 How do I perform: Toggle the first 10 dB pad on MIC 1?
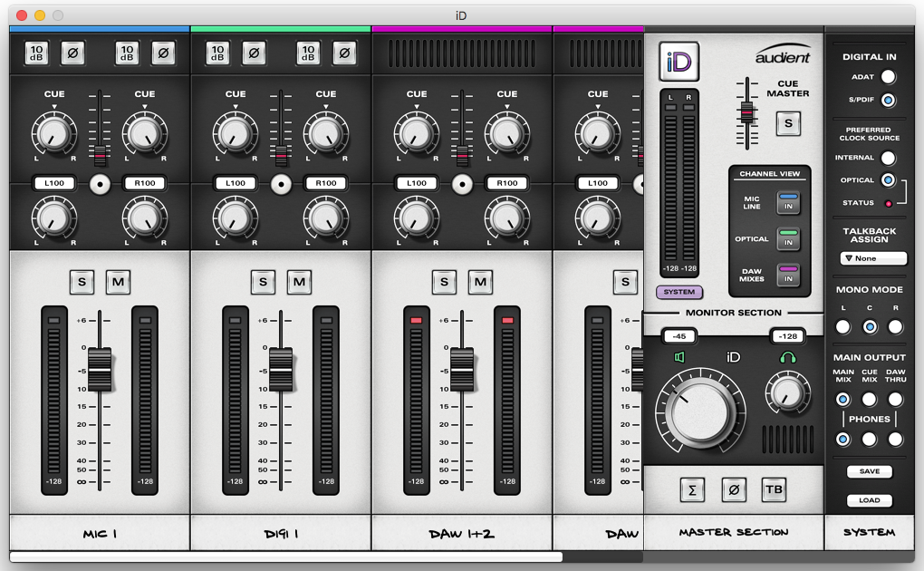point(36,53)
